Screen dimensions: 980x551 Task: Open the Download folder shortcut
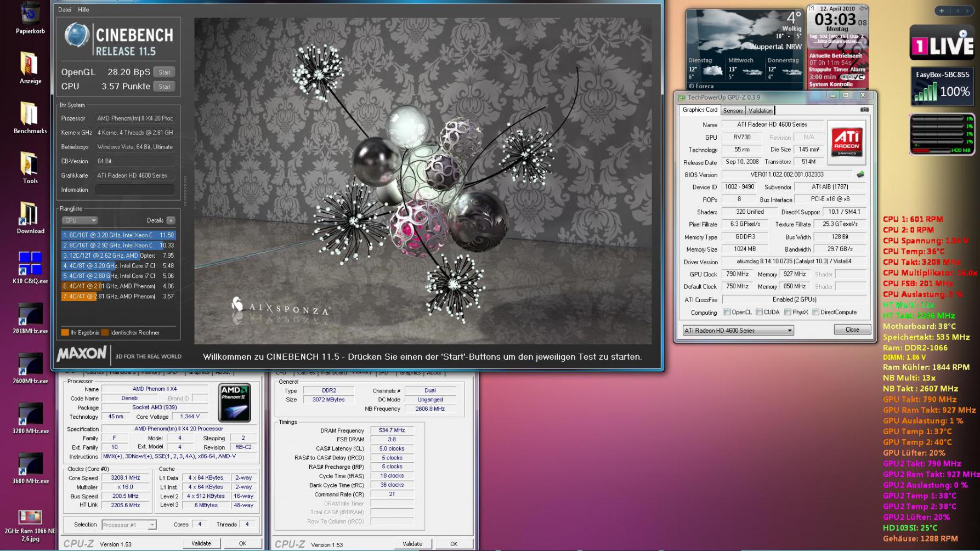(30, 214)
